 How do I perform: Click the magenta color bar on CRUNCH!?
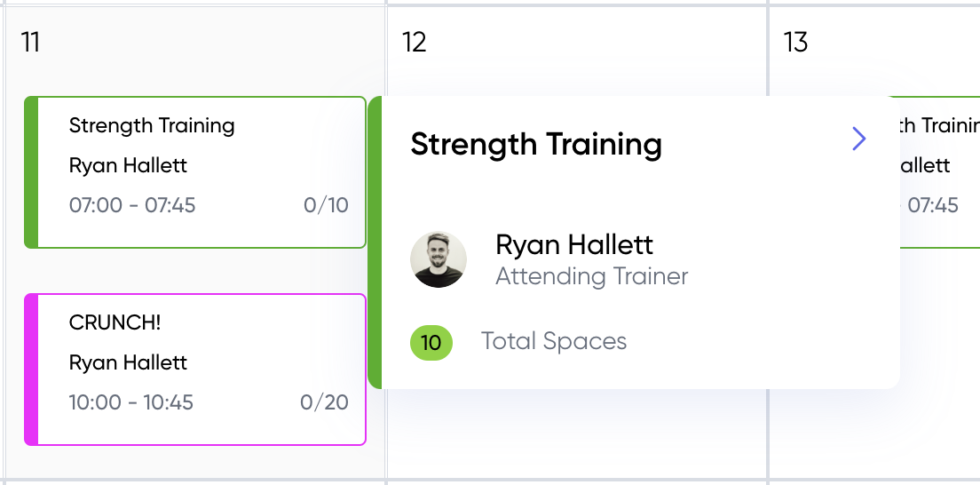(31, 370)
